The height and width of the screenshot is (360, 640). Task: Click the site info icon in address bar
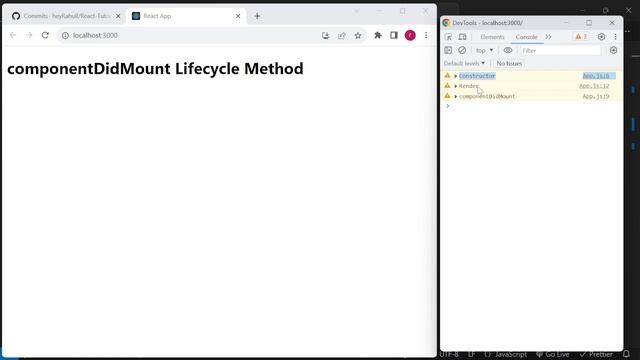65,36
